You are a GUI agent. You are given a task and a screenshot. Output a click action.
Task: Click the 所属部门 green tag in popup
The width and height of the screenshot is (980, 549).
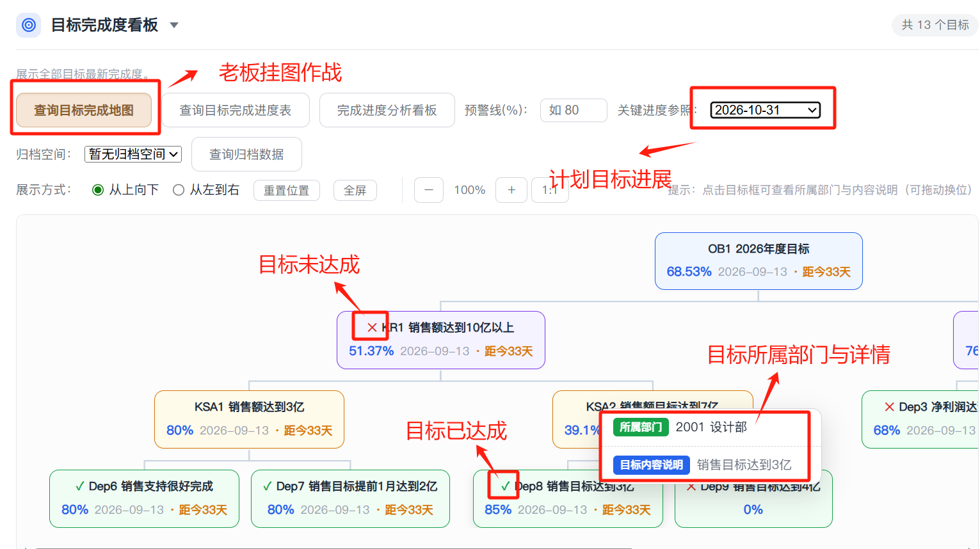point(641,427)
